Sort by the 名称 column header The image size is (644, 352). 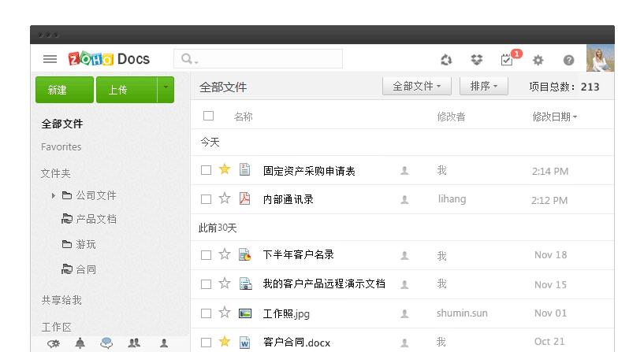243,117
